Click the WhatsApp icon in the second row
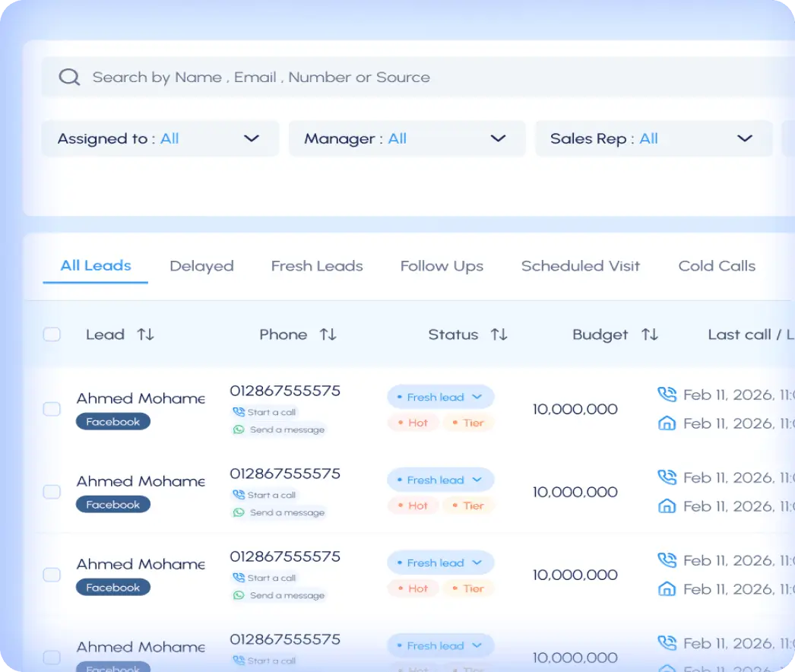 [239, 512]
